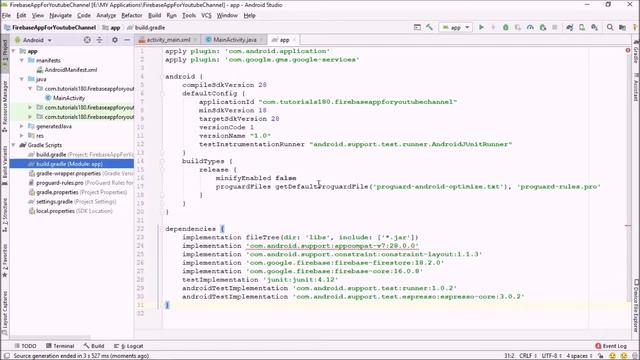The image size is (640, 360).
Task: Sync project with Gradle files icon
Action: tap(570, 27)
